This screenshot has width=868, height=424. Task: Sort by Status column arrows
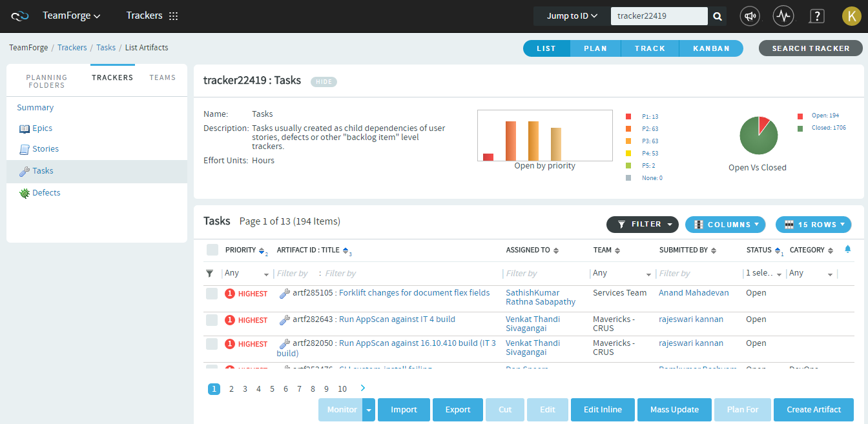(778, 250)
